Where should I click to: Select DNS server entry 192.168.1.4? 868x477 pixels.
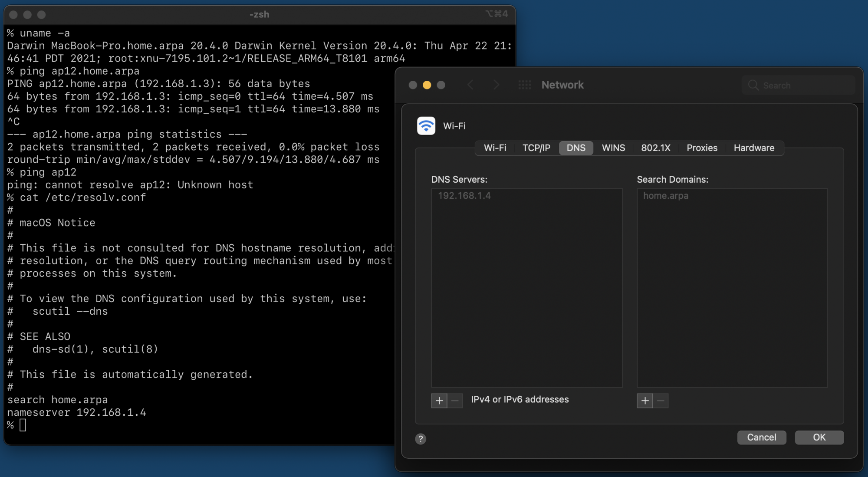pyautogui.click(x=464, y=196)
